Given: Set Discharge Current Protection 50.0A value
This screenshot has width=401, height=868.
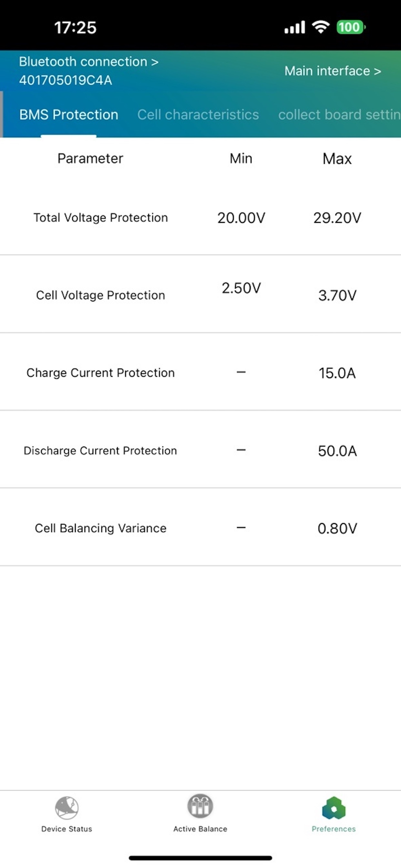Looking at the screenshot, I should pyautogui.click(x=337, y=451).
